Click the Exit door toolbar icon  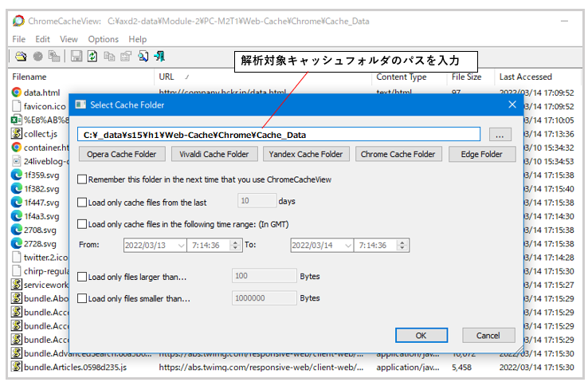coord(160,57)
